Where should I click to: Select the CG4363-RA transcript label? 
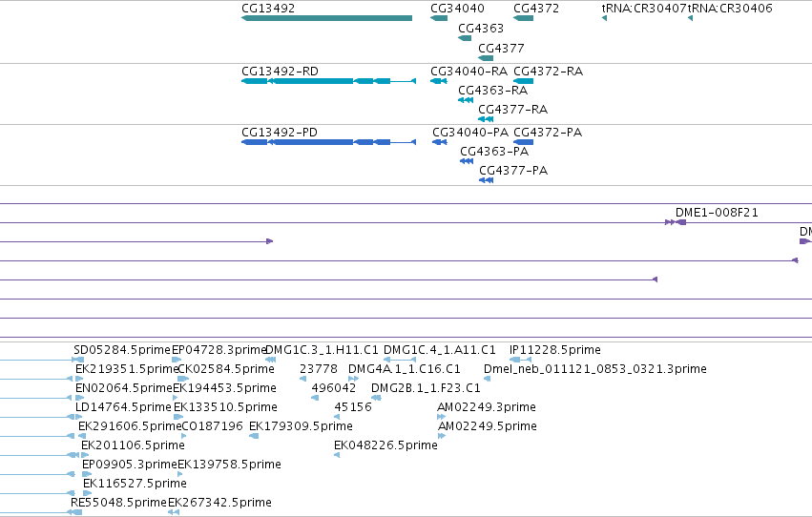493,91
